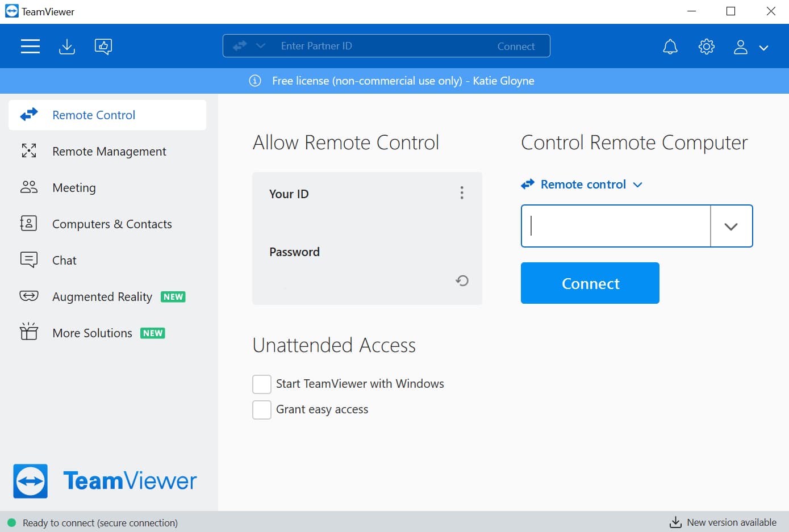This screenshot has height=532, width=789.
Task: Click the Password label
Action: click(294, 252)
